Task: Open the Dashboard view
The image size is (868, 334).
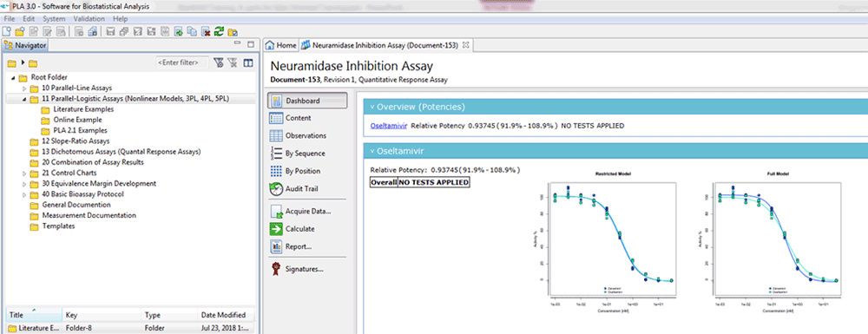Action: (308, 101)
